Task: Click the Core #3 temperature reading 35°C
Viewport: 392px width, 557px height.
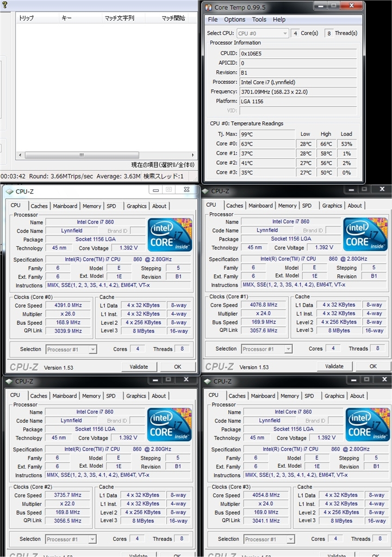Action: coord(267,172)
